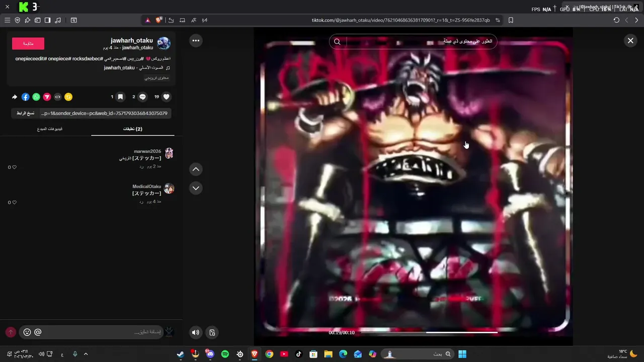This screenshot has height=362, width=644.
Task: Like the video with the heart icon
Action: [167, 97]
